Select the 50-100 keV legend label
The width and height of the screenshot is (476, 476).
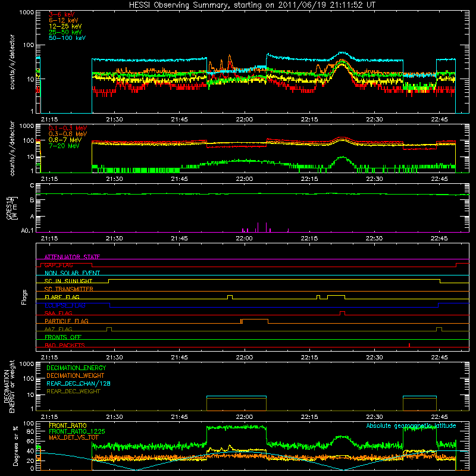[x=67, y=38]
